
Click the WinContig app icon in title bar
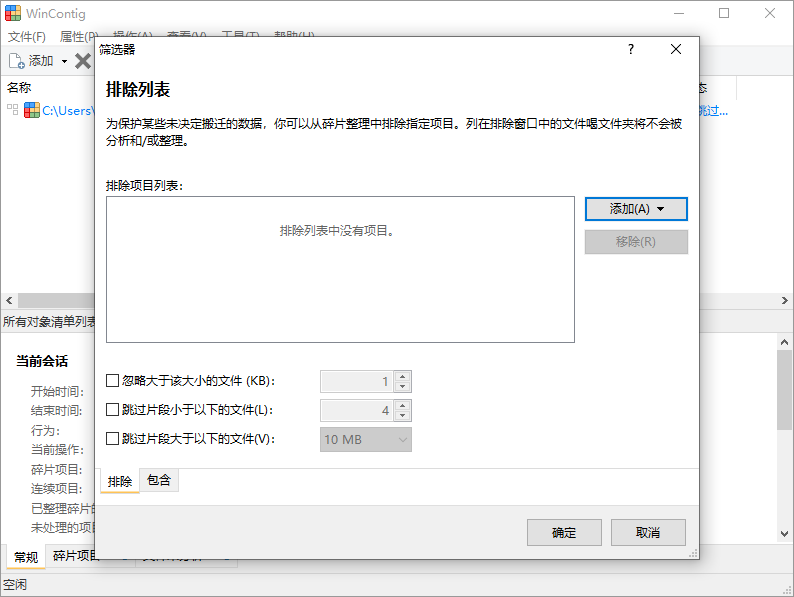tap(13, 13)
